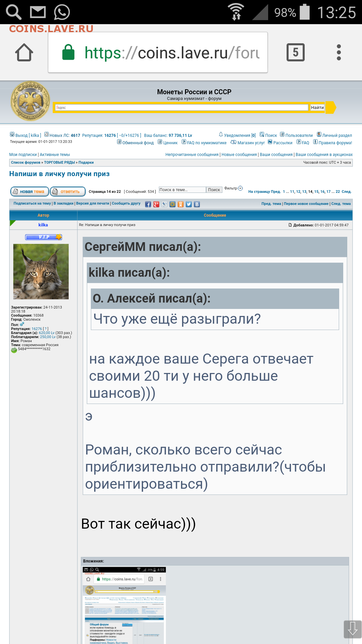Open the browser three-dot overflow menu
Viewport: 362px width, 644px height.
coord(339,52)
